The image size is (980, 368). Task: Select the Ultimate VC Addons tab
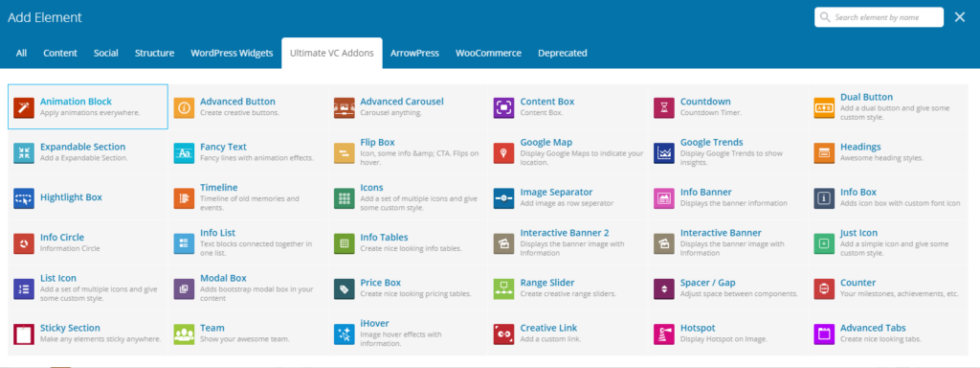[332, 54]
